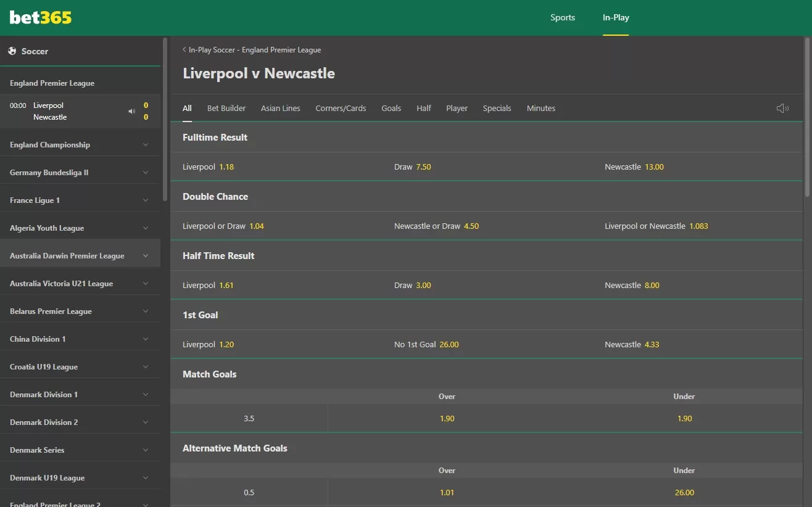Select Match Goals Under 3.5 at 1.90
This screenshot has height=507, width=812.
(x=684, y=419)
